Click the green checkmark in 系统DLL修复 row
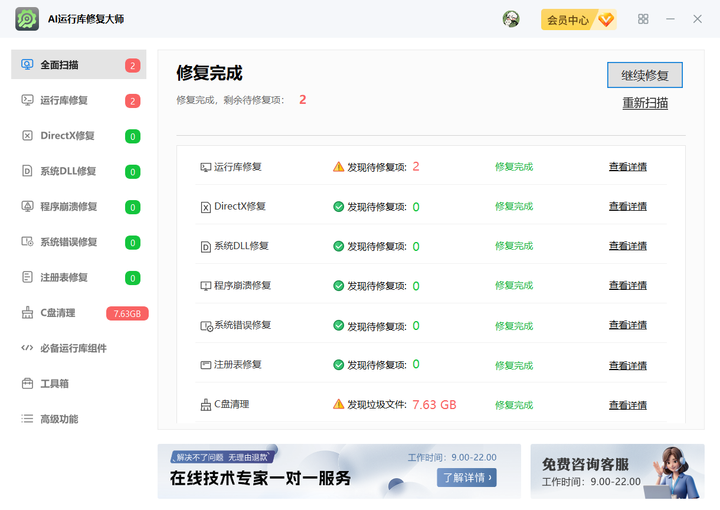 [x=338, y=246]
